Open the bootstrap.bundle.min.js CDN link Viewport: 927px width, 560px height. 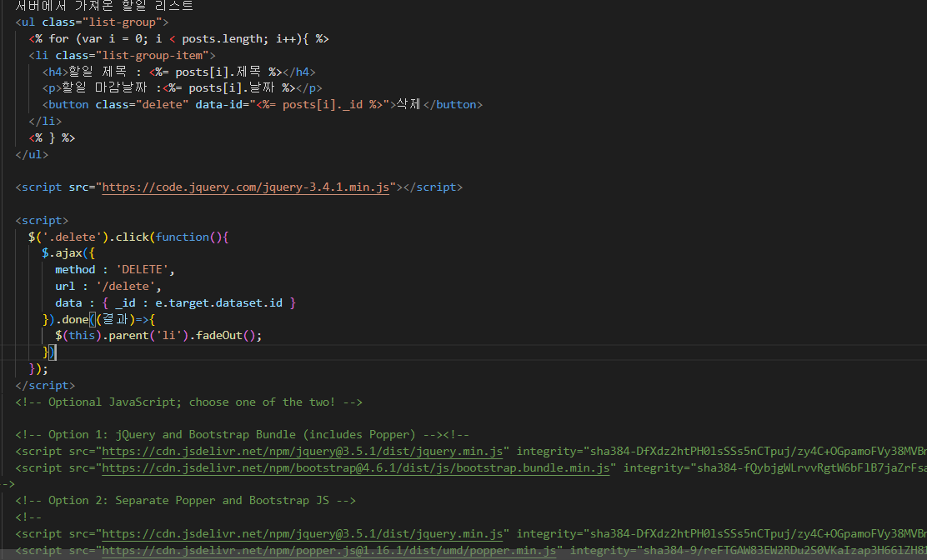tap(355, 467)
